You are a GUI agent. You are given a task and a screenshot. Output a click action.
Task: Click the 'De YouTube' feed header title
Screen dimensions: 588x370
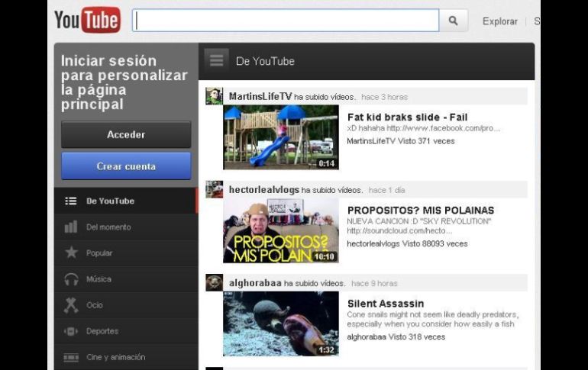(x=265, y=62)
